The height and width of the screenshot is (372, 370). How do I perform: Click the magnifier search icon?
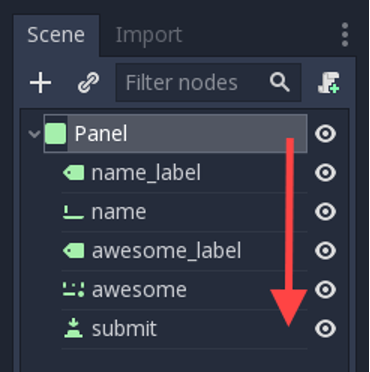coord(279,82)
